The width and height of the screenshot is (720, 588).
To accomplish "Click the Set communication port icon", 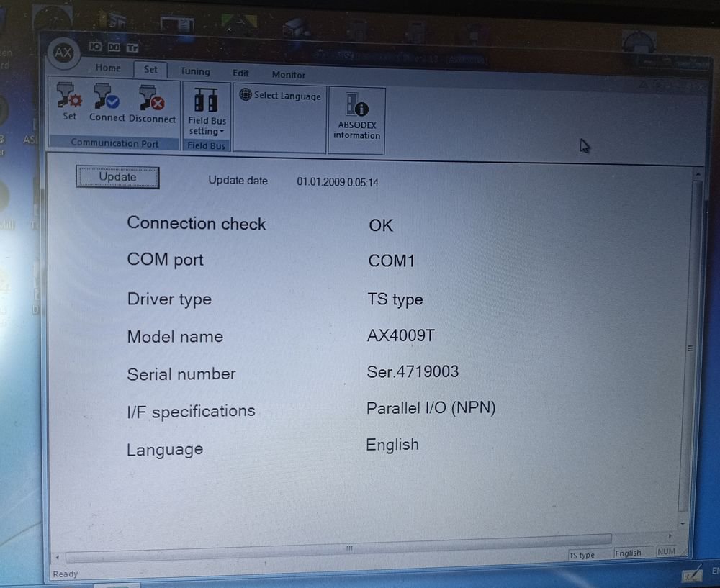I will click(x=69, y=99).
